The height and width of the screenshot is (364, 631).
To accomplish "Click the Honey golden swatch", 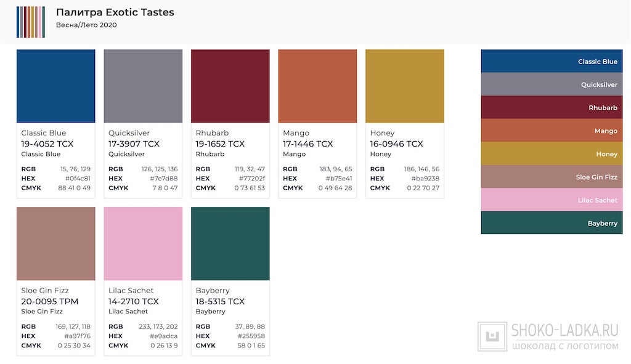I will point(405,86).
